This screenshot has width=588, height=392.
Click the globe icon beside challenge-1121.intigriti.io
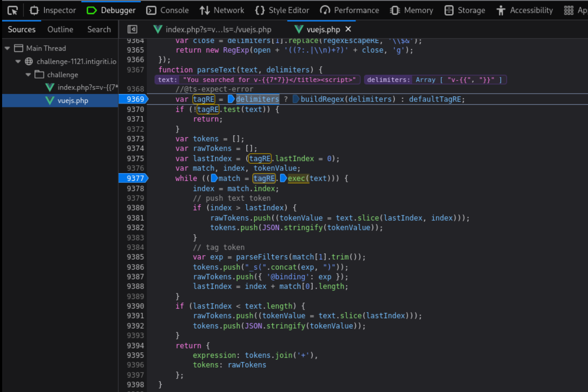point(29,62)
